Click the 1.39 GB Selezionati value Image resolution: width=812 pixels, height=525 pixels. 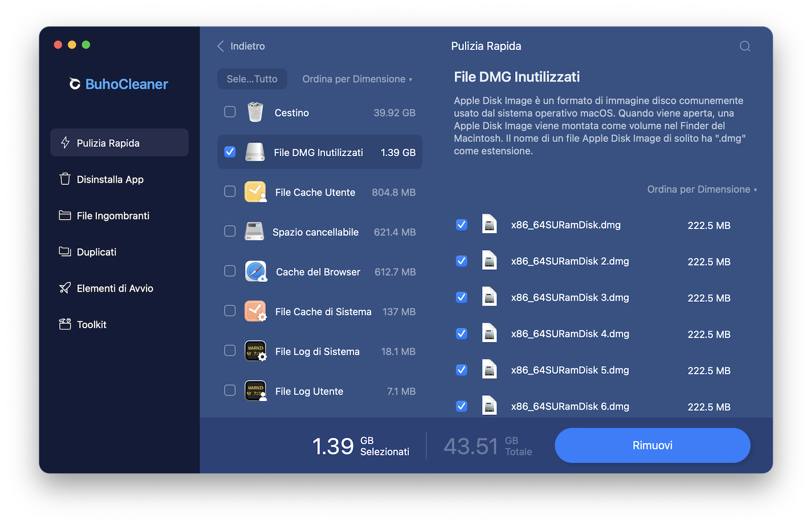point(361,446)
